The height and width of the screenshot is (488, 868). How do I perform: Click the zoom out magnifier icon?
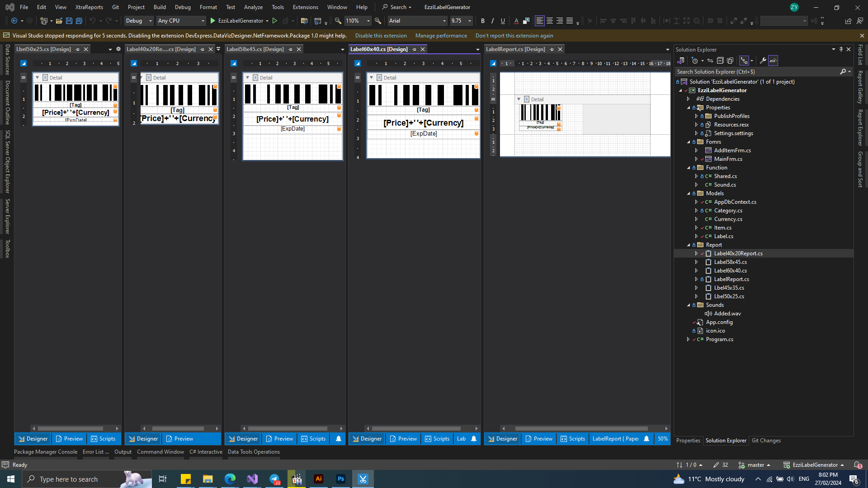338,21
